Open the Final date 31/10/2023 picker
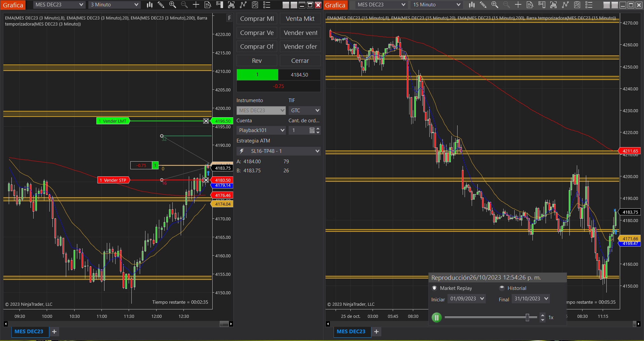Image resolution: width=644 pixels, height=341 pixels. [x=531, y=299]
